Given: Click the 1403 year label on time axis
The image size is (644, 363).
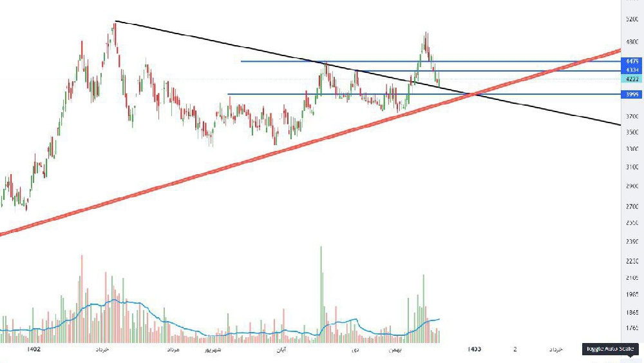Looking at the screenshot, I should 474,349.
